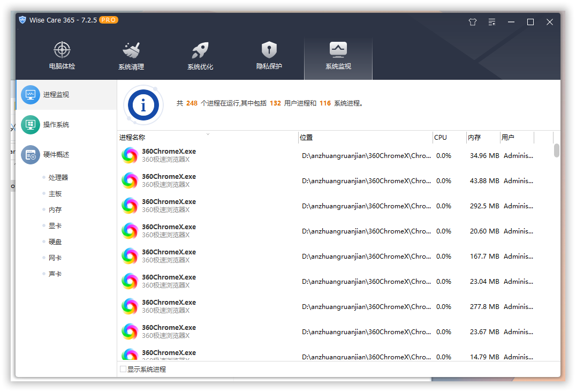Click the 116 system process count
576x392 pixels.
click(x=325, y=103)
